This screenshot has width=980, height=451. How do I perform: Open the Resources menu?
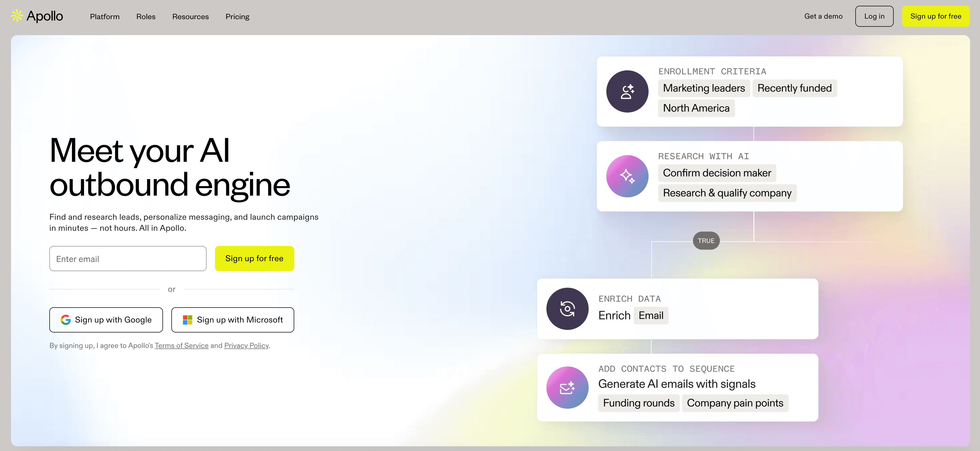tap(190, 16)
